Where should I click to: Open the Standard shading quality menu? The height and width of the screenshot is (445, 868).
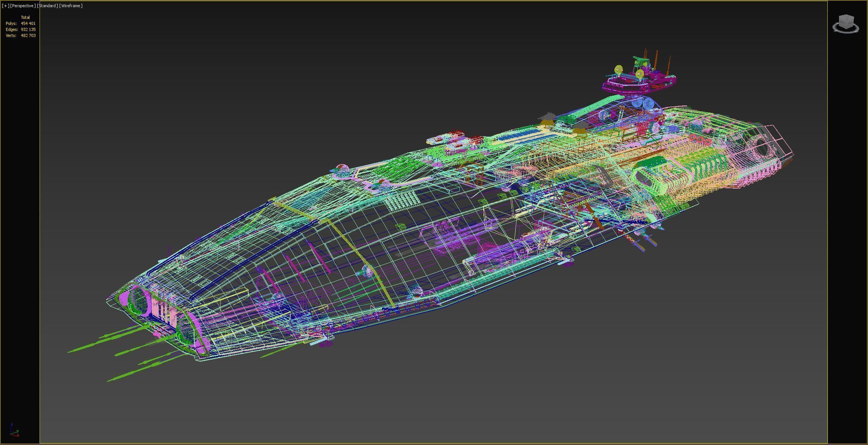(x=47, y=6)
